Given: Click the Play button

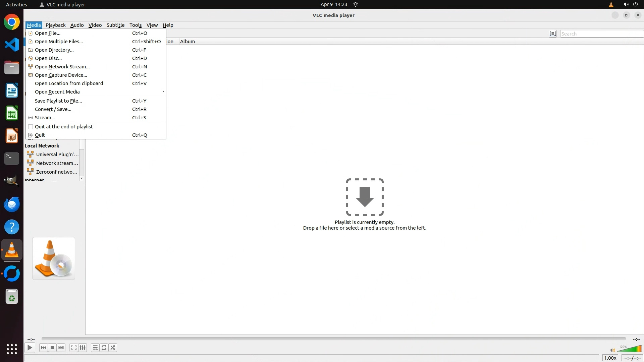Looking at the screenshot, I should tap(30, 348).
